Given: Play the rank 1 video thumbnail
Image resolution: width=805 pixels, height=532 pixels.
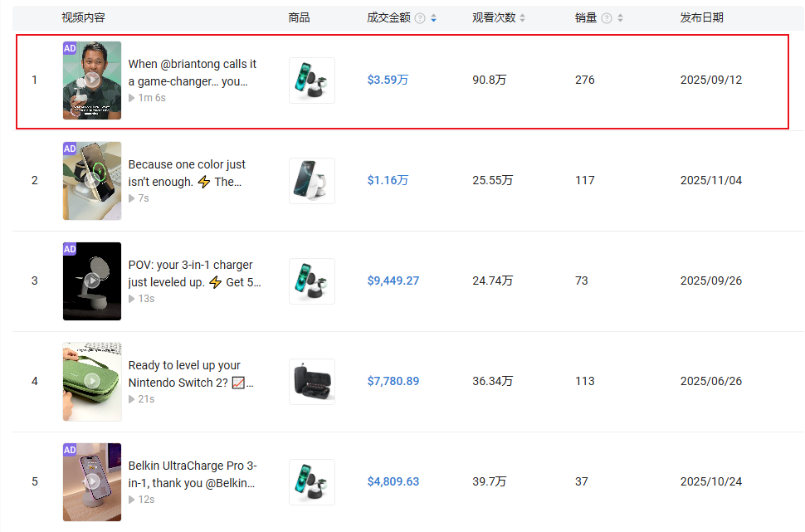Looking at the screenshot, I should click(x=91, y=80).
